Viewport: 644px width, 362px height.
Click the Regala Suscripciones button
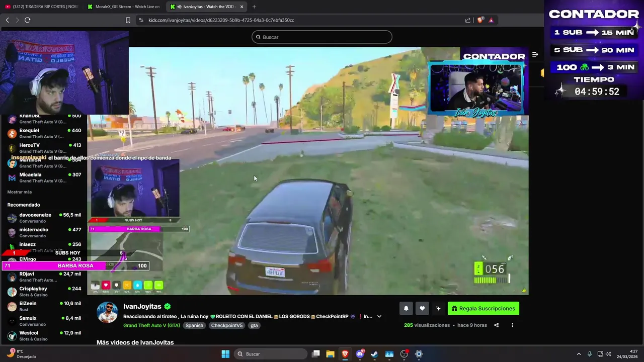[x=484, y=309]
